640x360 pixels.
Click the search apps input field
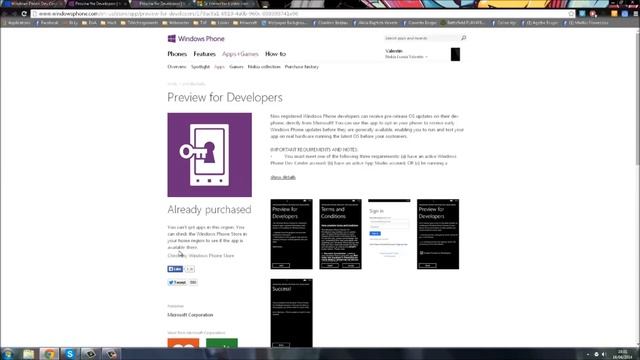point(421,38)
